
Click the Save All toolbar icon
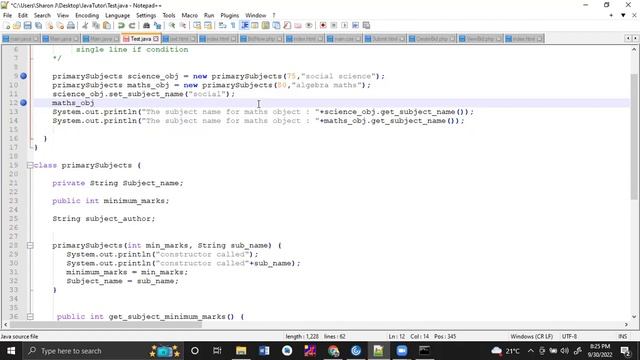(x=38, y=25)
